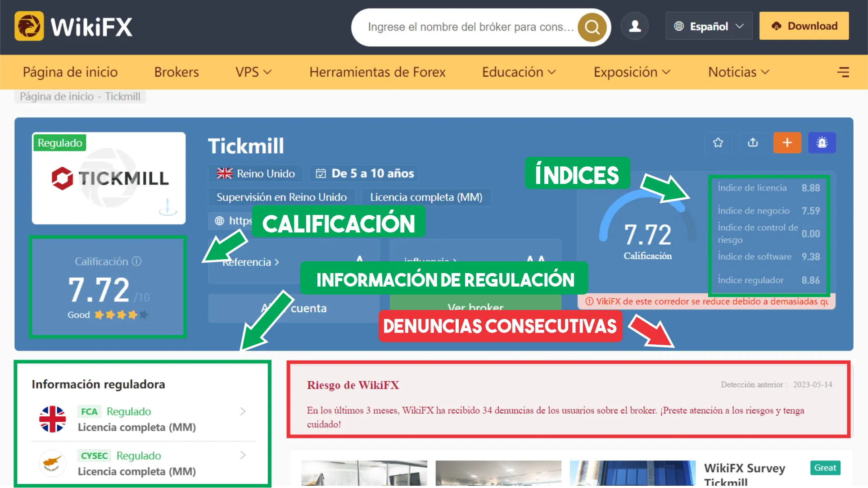
Task: Open the Referencia section
Action: (251, 262)
